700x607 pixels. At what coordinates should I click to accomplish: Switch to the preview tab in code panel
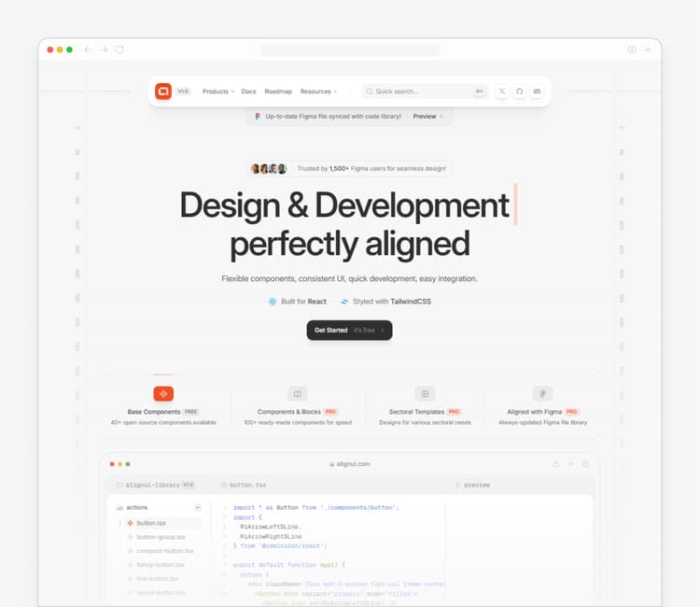pyautogui.click(x=476, y=486)
